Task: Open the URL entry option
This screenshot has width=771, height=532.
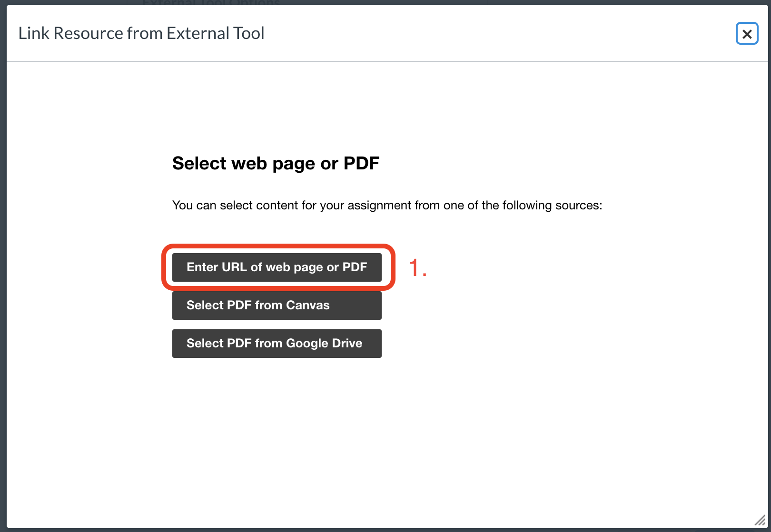Action: pos(277,267)
